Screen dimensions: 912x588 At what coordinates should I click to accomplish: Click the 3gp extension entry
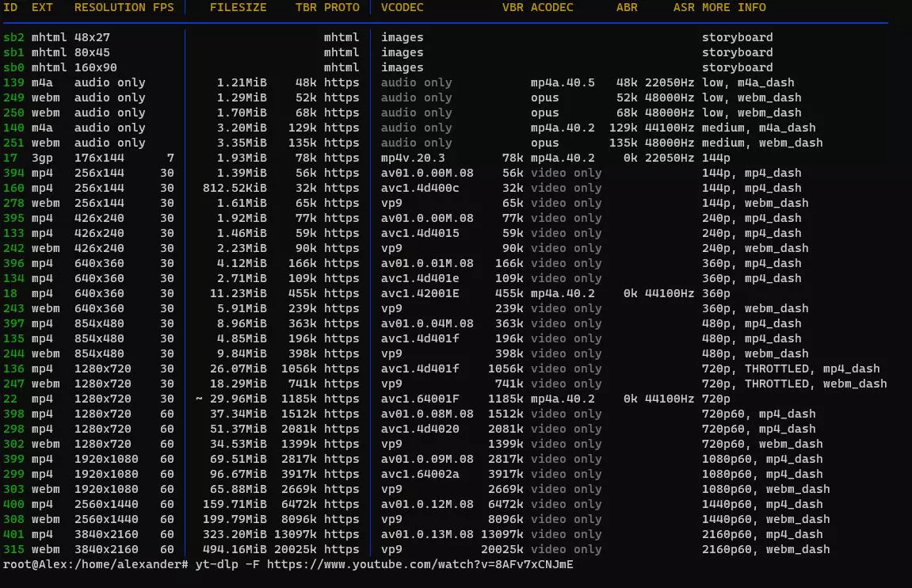(42, 158)
